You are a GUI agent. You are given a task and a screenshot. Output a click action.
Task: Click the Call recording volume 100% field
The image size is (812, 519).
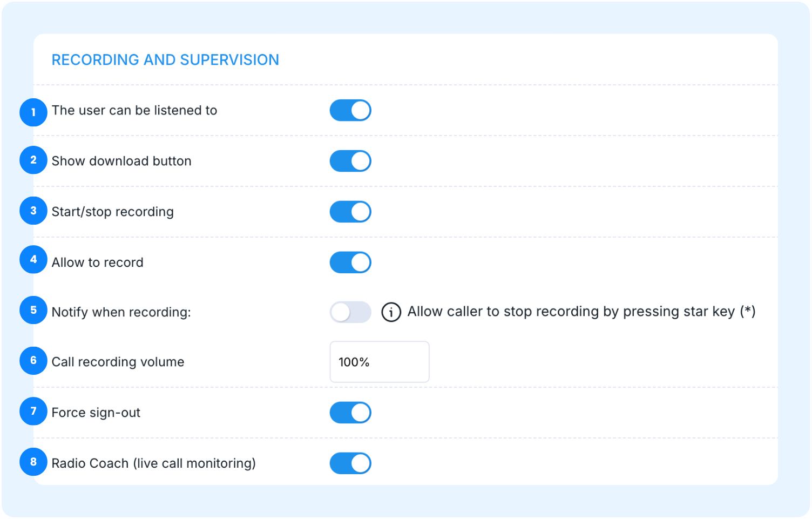(379, 362)
